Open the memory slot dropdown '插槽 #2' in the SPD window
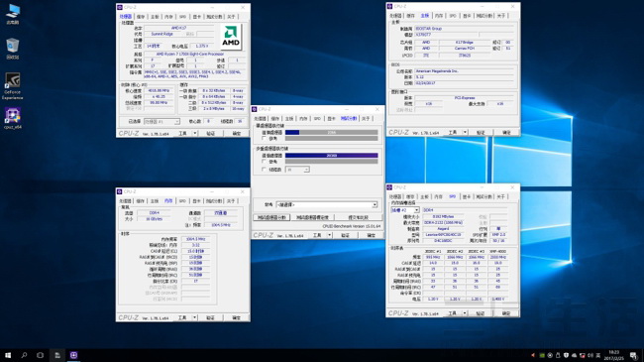Screen dimensions: 644x362 405,210
